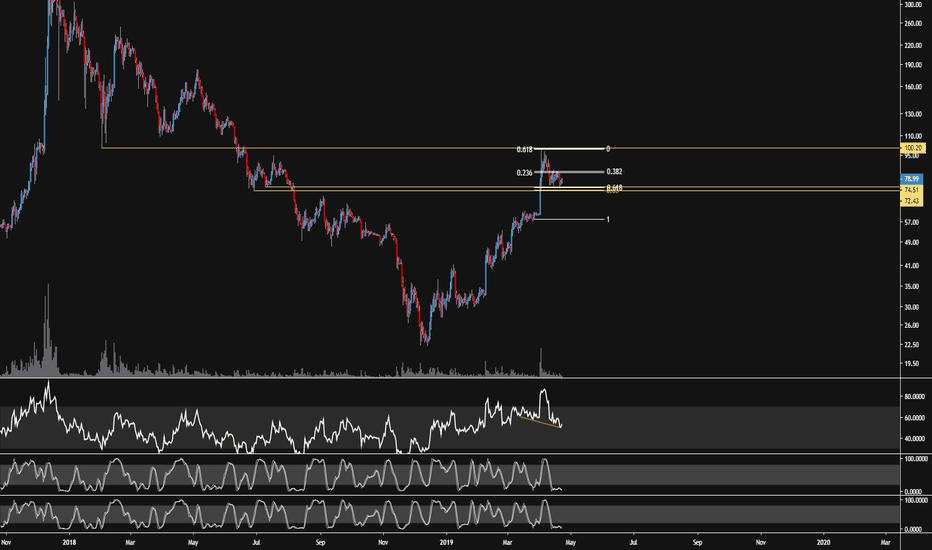Click the 160.00 price axis label

click(912, 87)
